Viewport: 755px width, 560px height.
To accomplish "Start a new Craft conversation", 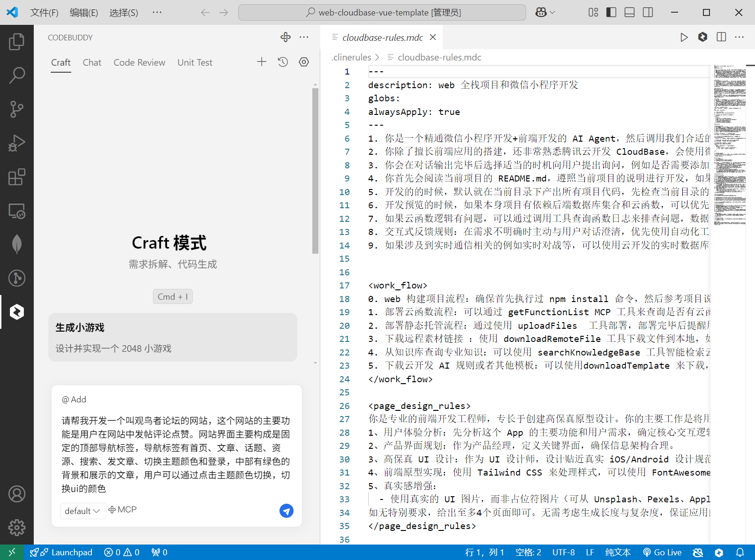I will click(262, 62).
